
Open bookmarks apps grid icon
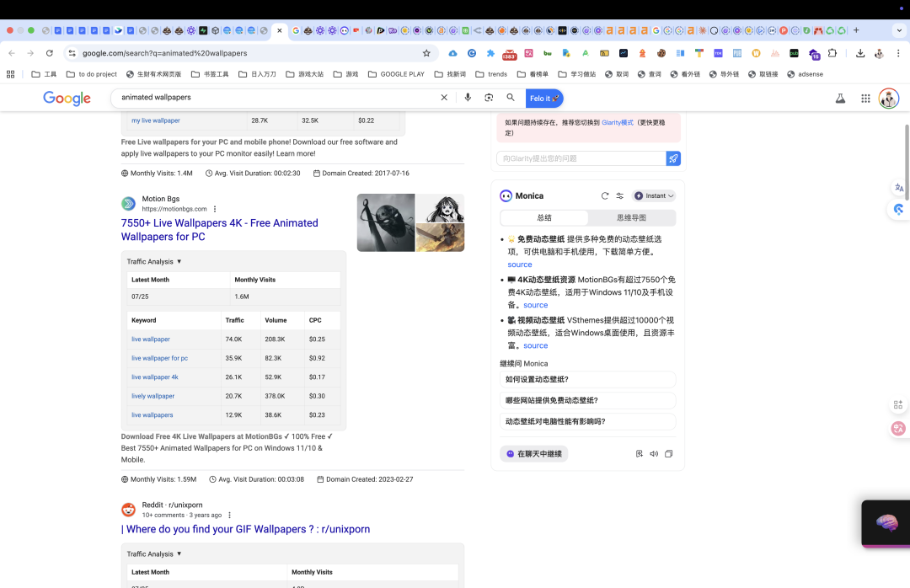tap(10, 74)
